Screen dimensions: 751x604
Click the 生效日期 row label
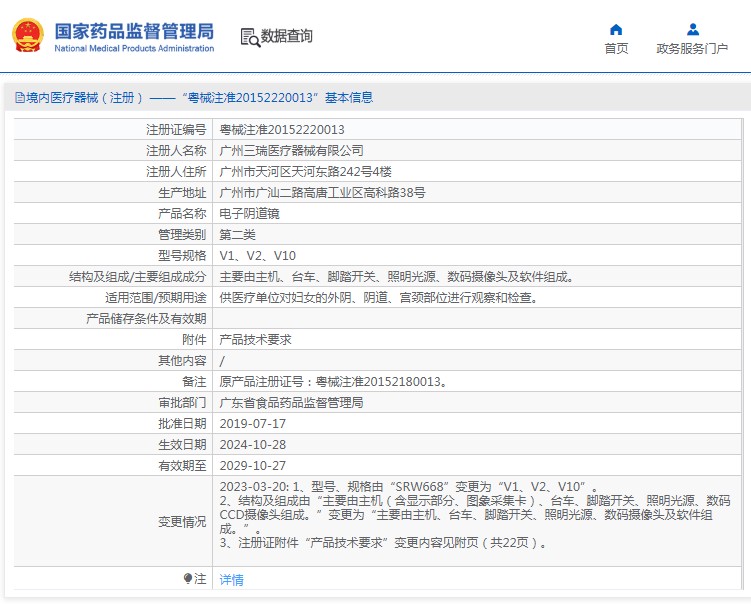point(182,445)
